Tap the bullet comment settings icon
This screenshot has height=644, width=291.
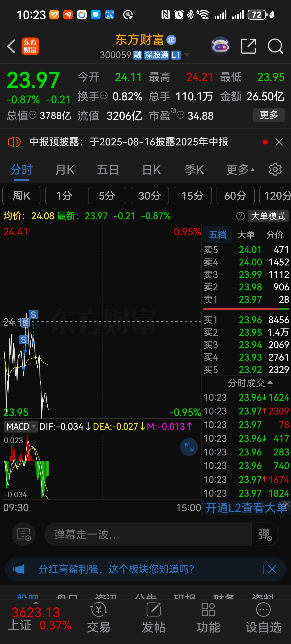[x=23, y=534]
